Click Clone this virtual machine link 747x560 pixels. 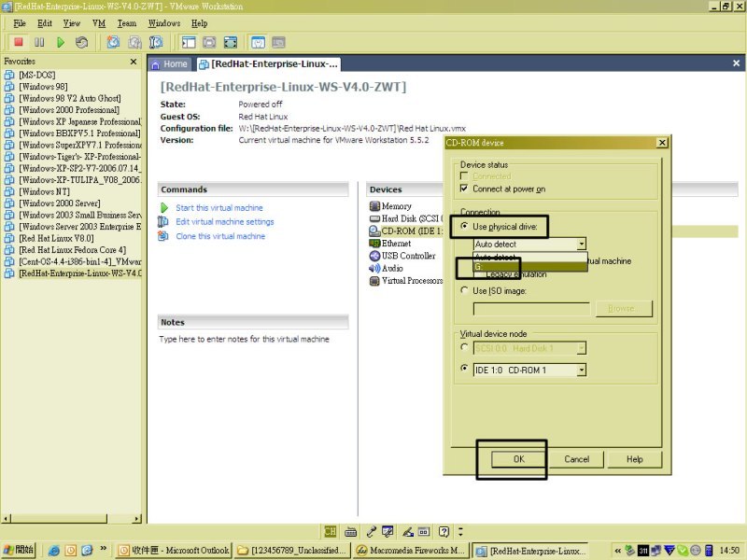coord(220,236)
